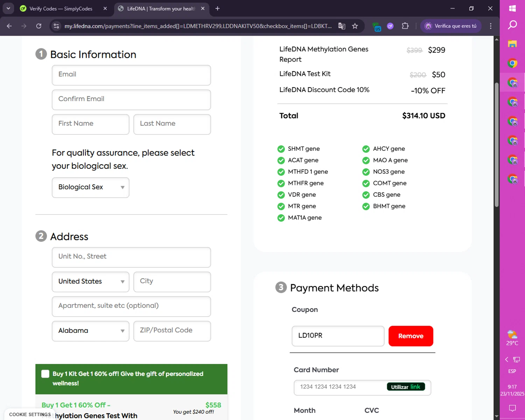This screenshot has width=525, height=420.
Task: Click the address bar URL
Action: click(x=198, y=26)
